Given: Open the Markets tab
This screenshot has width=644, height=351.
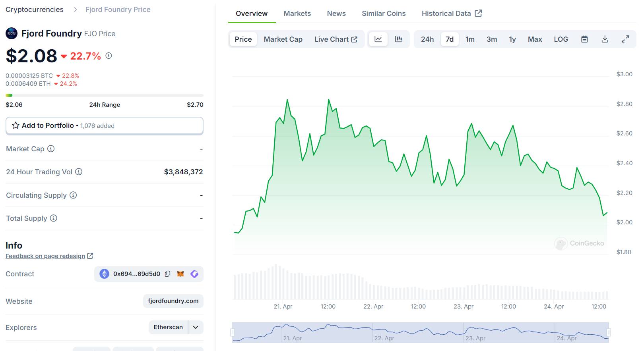Looking at the screenshot, I should [x=297, y=13].
